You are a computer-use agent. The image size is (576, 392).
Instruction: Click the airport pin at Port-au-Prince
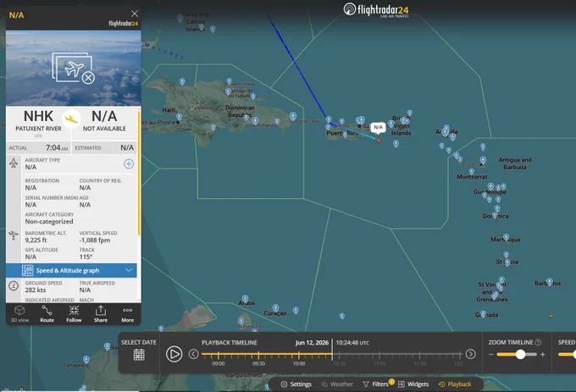[x=179, y=117]
